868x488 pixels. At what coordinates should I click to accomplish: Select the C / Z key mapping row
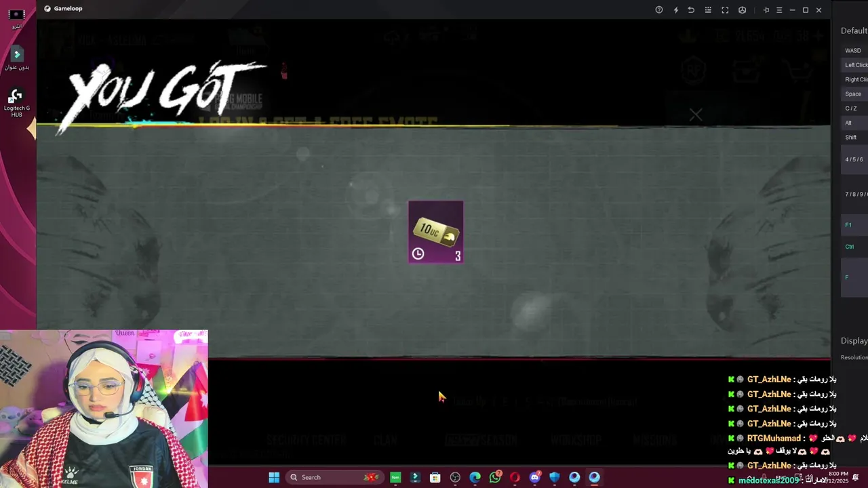point(854,108)
